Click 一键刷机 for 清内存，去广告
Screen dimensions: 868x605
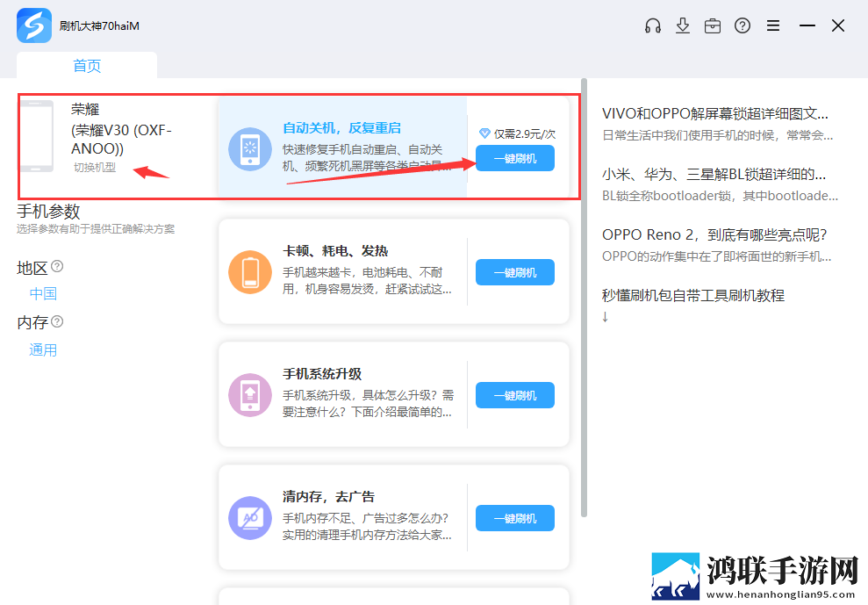(515, 518)
